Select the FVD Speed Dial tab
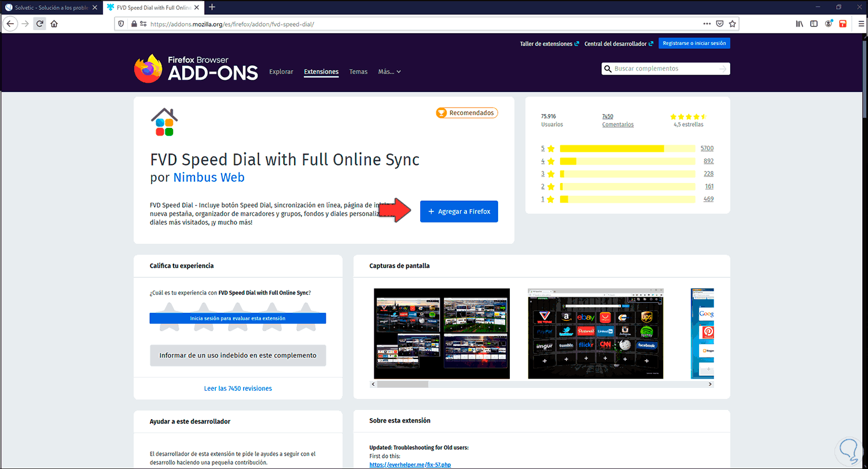Image resolution: width=868 pixels, height=469 pixels. point(153,8)
